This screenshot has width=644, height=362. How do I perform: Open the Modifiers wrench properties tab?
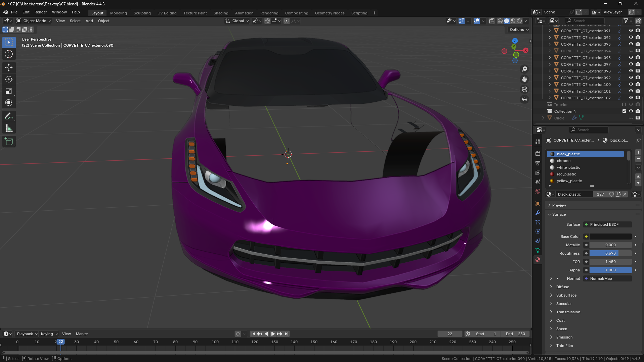[x=538, y=213]
